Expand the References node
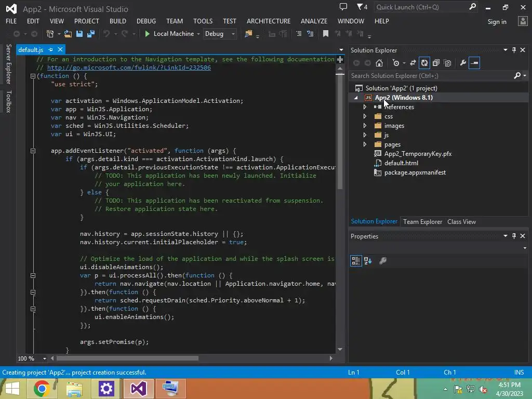Screen dimensions: 532x399 click(x=365, y=107)
